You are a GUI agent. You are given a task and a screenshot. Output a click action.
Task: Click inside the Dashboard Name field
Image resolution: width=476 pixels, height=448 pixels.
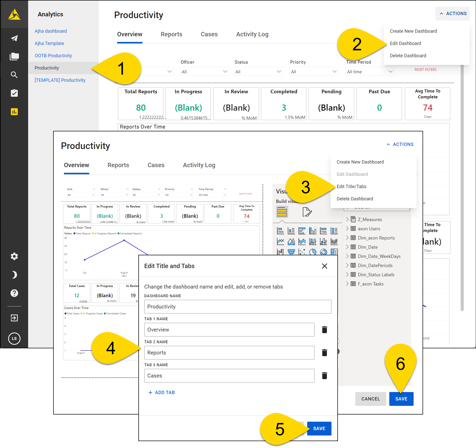pyautogui.click(x=237, y=306)
